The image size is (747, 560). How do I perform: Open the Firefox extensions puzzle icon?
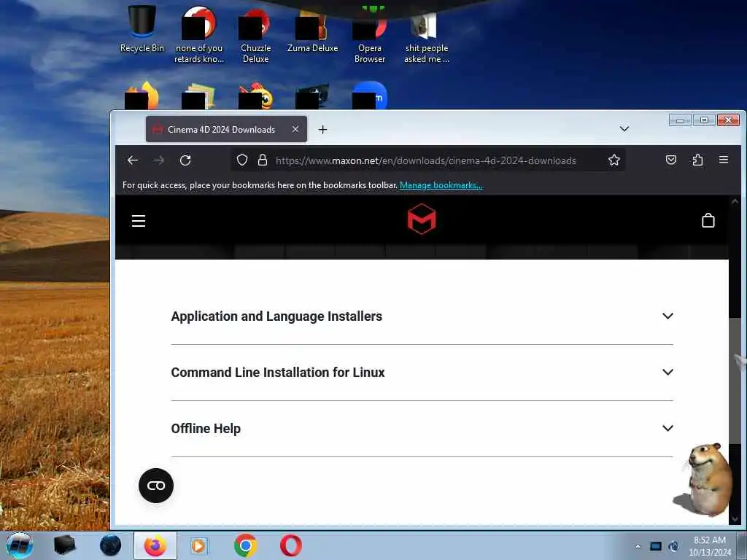(697, 160)
